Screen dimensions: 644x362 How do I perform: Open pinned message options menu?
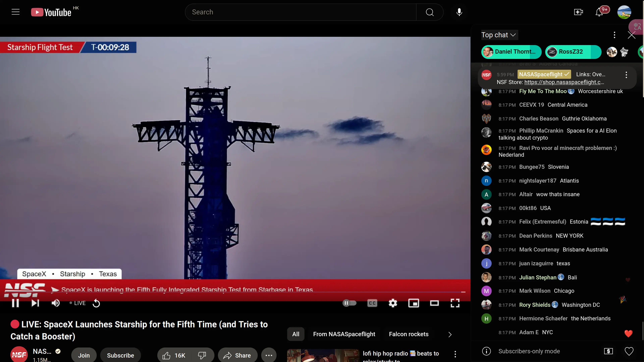click(x=626, y=75)
